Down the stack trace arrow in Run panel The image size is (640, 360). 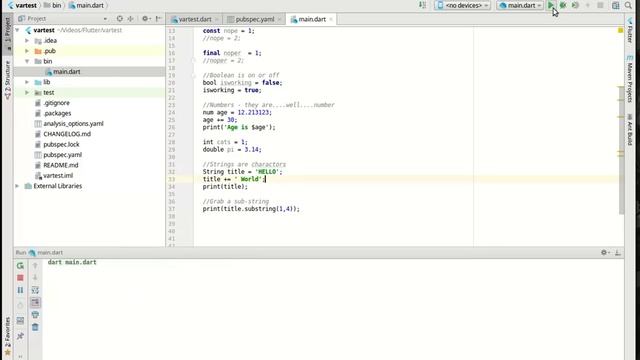[x=35, y=278]
